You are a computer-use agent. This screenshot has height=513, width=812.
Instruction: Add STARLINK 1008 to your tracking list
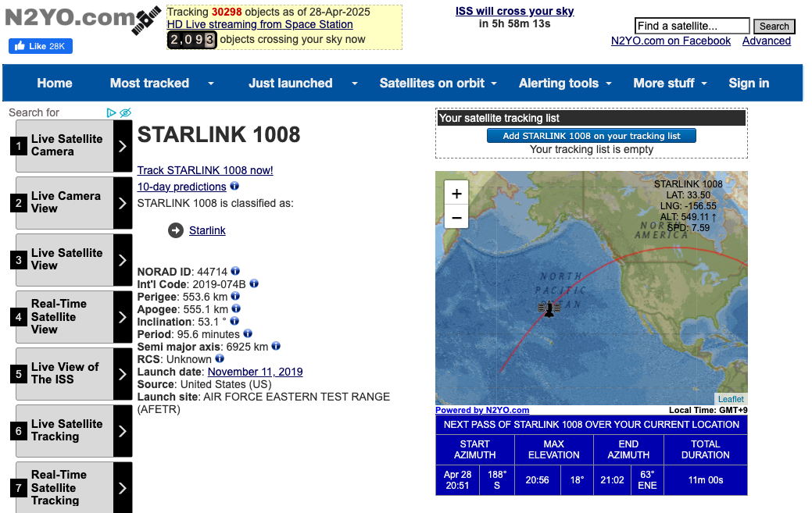592,136
